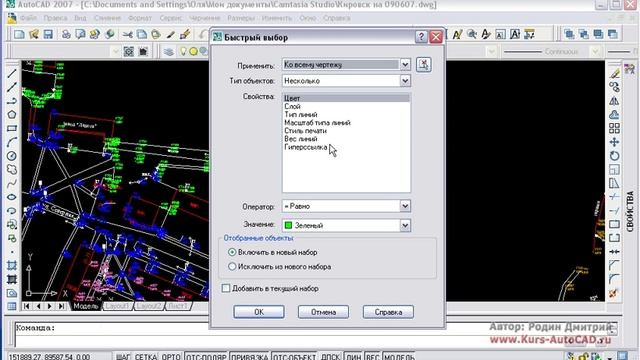Toggle ДПСК dynamic UCS in status bar

pyautogui.click(x=330, y=357)
